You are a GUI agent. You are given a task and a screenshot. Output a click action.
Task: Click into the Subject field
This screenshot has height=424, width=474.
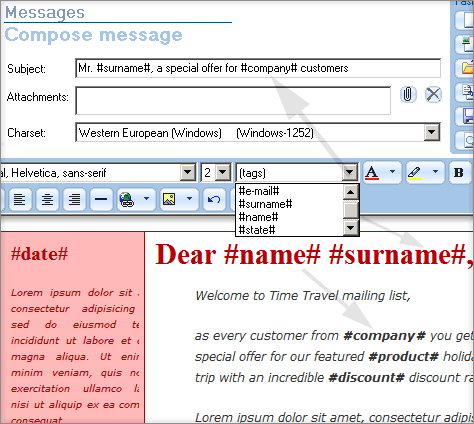click(258, 68)
